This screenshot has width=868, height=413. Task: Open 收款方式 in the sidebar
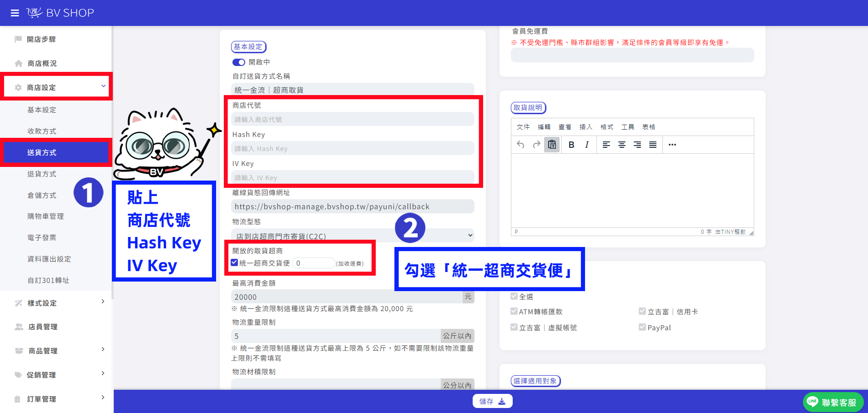[x=42, y=131]
